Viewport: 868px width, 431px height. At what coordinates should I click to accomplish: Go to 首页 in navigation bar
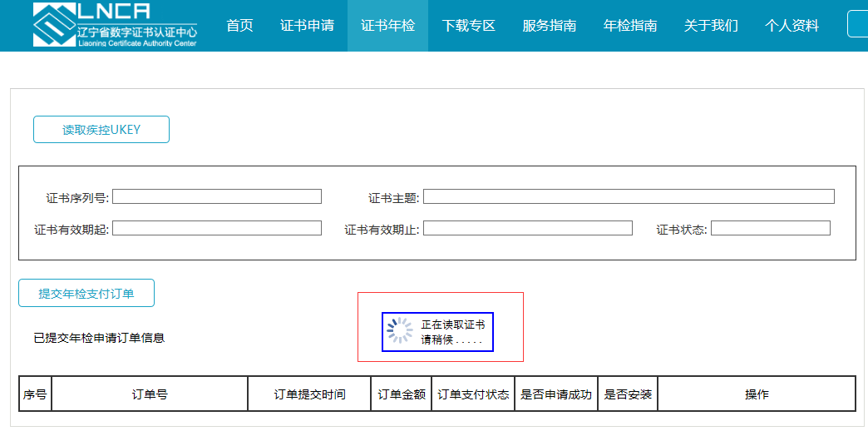(239, 26)
